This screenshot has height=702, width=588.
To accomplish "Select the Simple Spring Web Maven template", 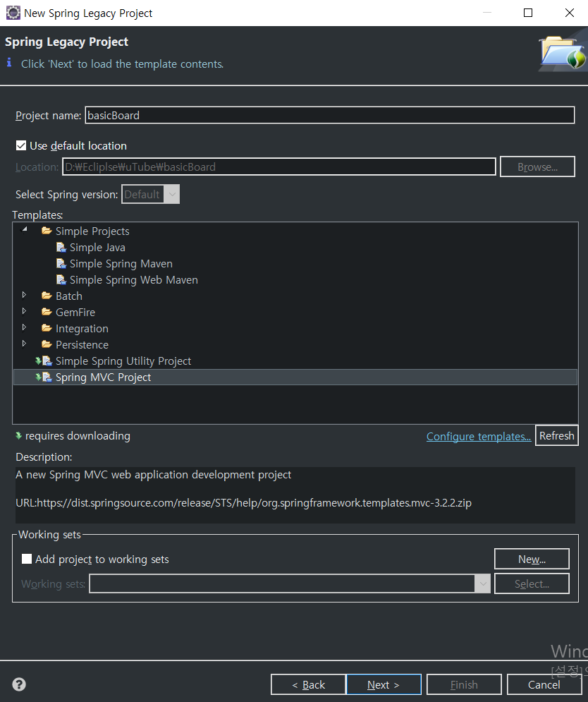I will (134, 280).
